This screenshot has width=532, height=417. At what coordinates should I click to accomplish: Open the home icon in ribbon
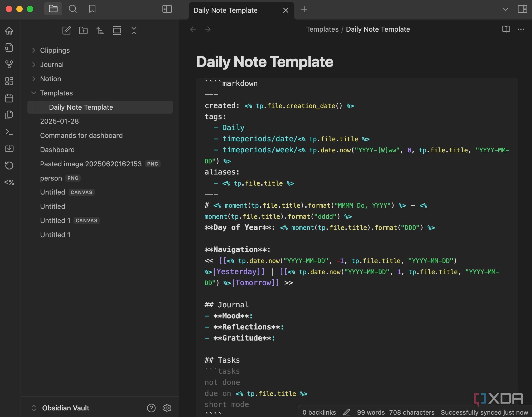9,31
